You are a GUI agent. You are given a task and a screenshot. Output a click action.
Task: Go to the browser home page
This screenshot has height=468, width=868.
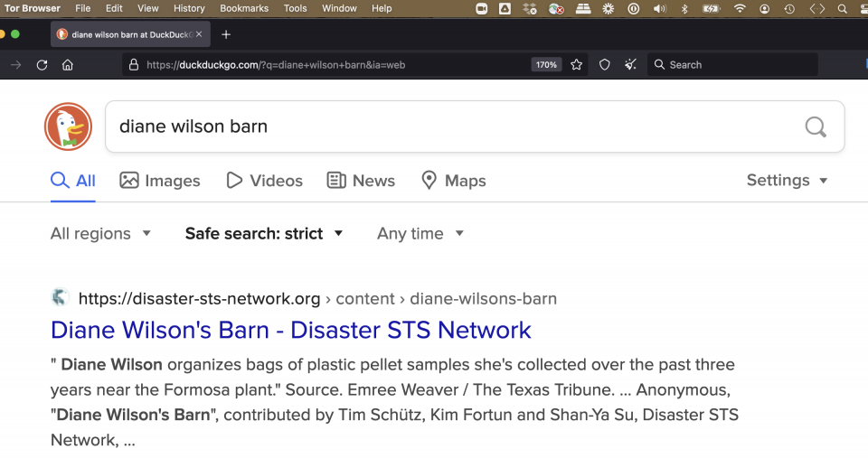(x=68, y=65)
